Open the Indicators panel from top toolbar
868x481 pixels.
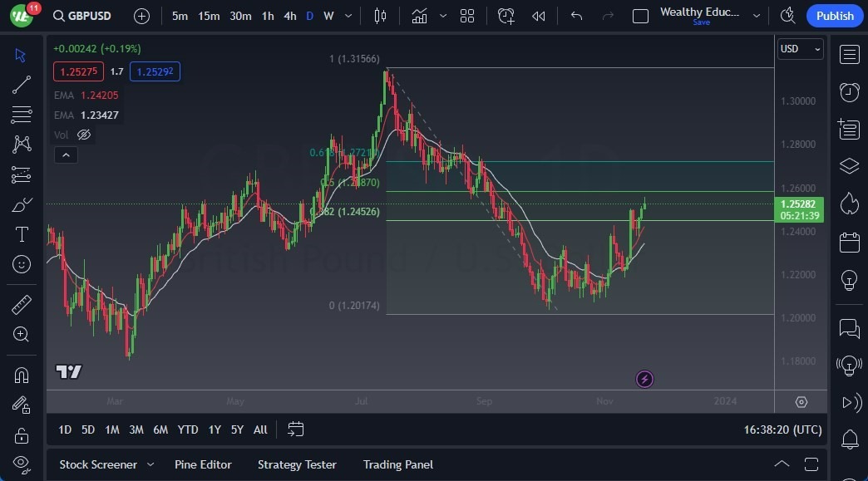(419, 15)
